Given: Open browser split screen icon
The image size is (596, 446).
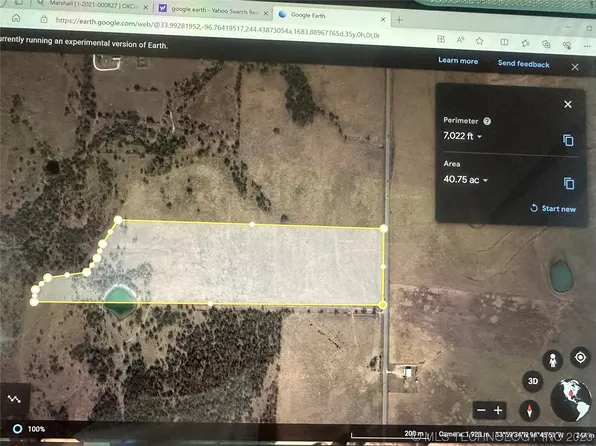Looking at the screenshot, I should [x=504, y=42].
